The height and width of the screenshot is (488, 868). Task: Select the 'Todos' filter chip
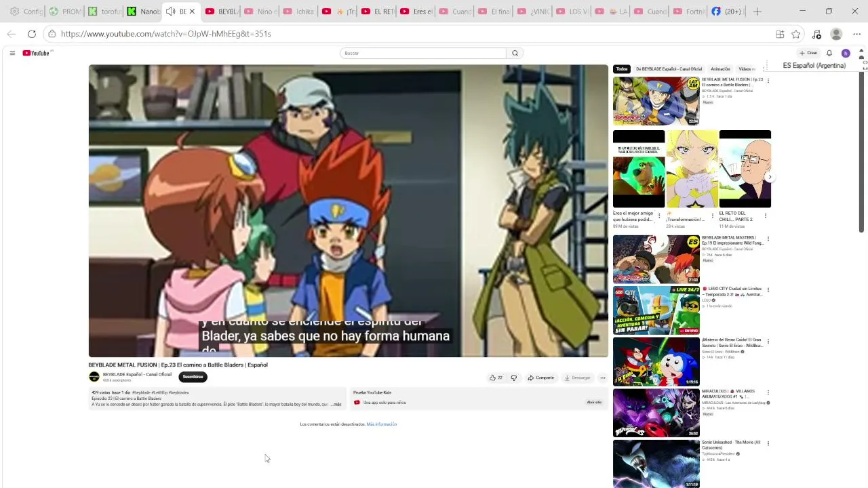tap(622, 69)
